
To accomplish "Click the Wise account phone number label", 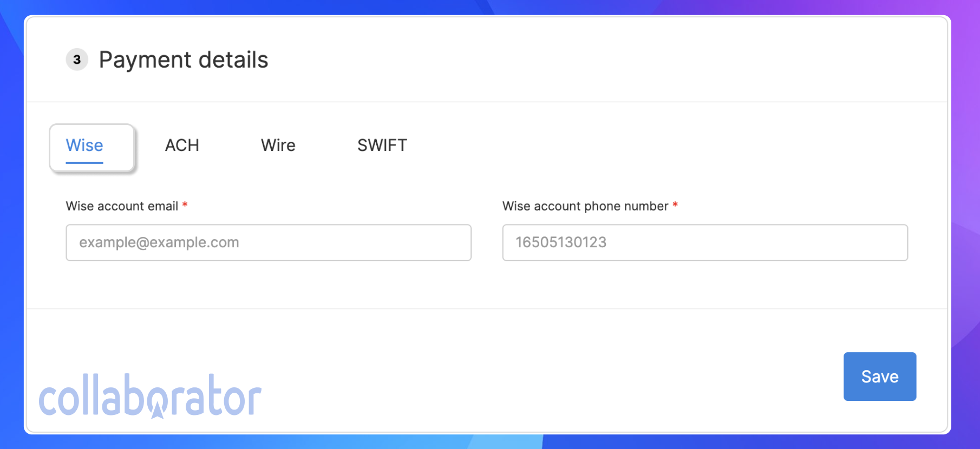I will pyautogui.click(x=585, y=206).
